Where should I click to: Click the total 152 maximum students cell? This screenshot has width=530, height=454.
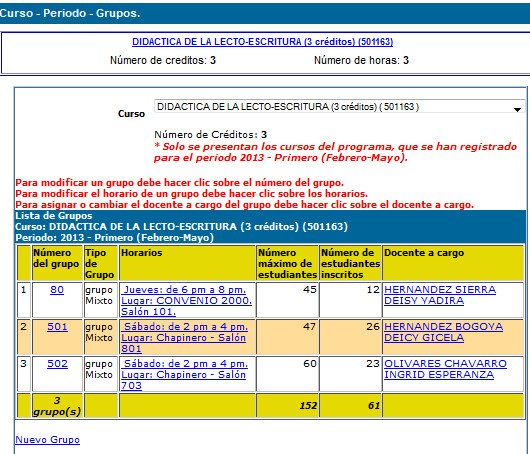point(287,405)
